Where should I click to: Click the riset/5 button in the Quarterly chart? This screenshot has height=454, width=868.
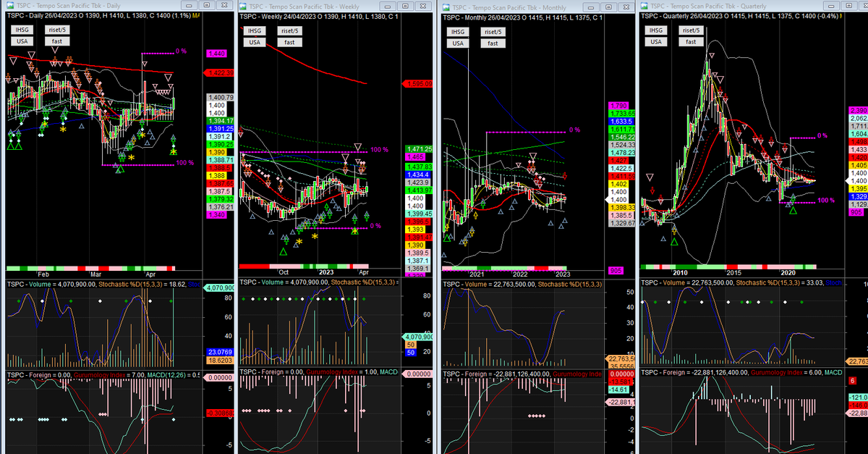coord(692,30)
